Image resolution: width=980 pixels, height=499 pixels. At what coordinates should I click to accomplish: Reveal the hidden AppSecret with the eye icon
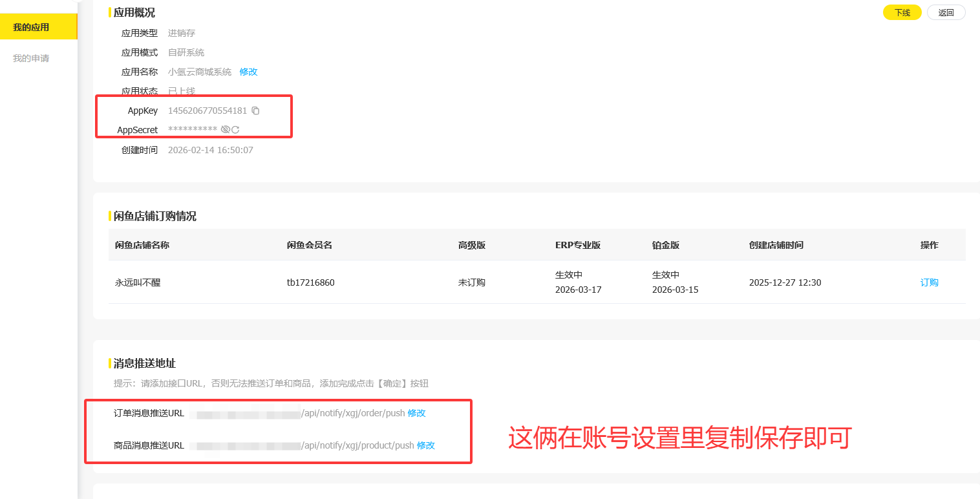(225, 129)
